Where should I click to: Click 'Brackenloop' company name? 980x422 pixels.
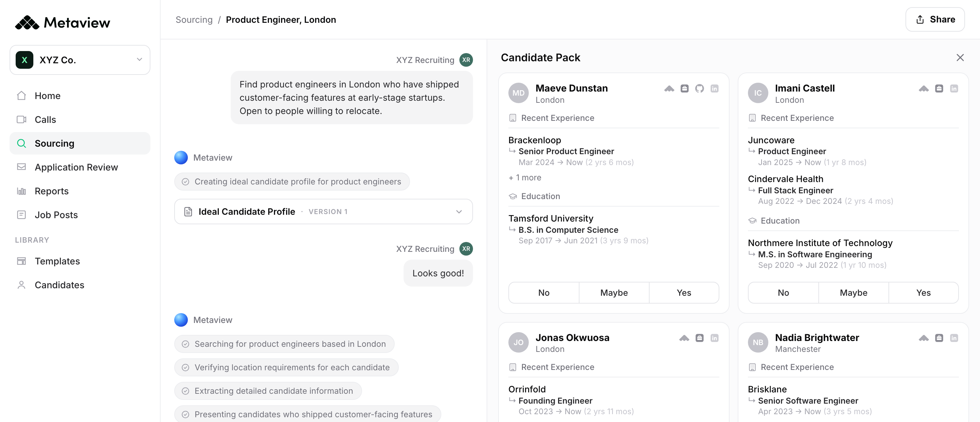(535, 140)
